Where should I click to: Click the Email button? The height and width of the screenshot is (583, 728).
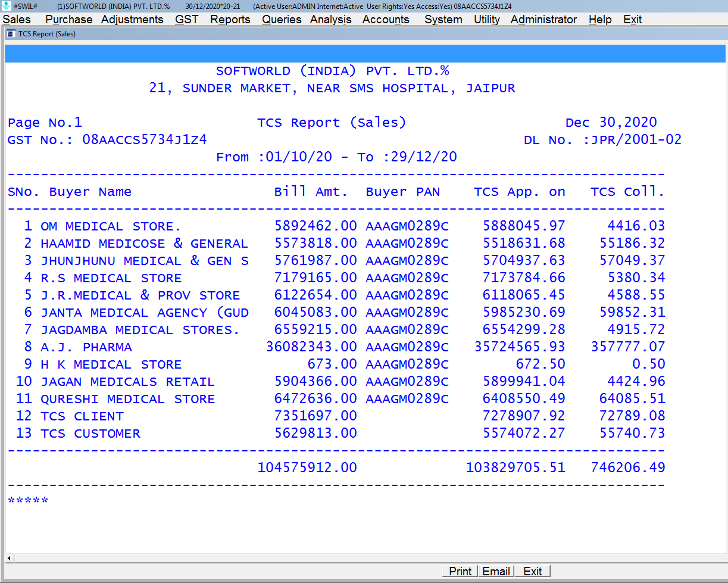496,571
